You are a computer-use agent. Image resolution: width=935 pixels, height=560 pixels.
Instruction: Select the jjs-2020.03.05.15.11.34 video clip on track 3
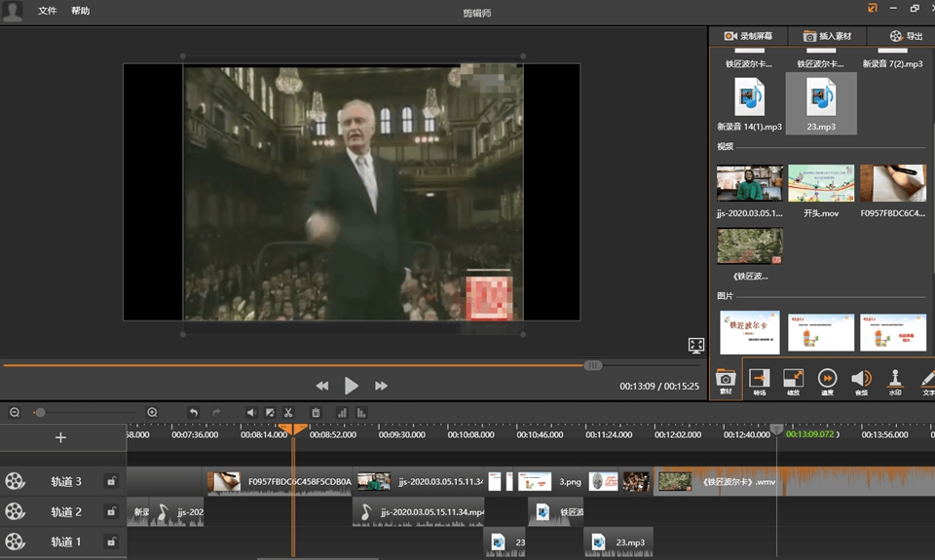(420, 481)
